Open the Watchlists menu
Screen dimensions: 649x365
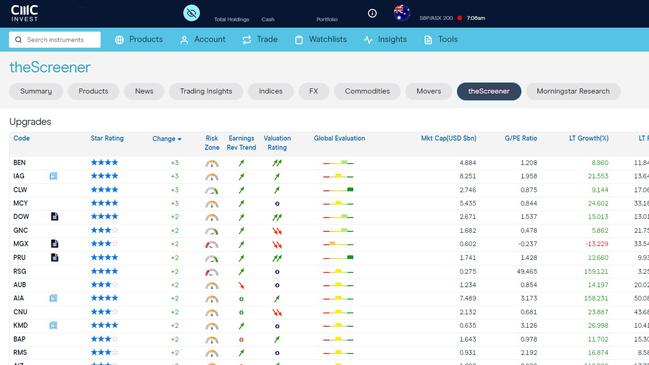coord(321,39)
